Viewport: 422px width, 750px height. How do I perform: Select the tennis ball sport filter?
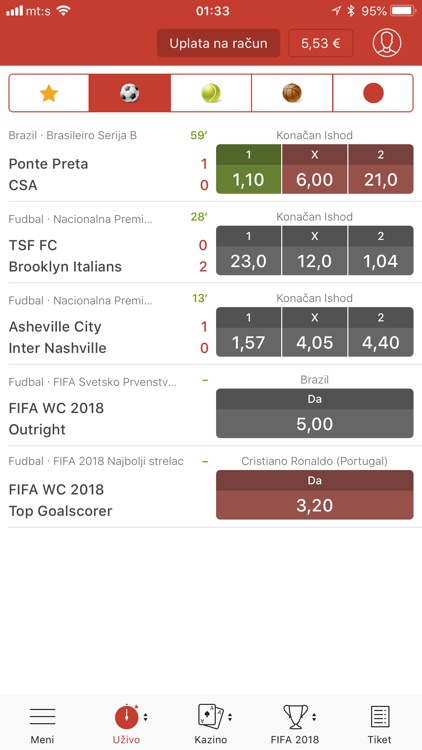pos(211,93)
